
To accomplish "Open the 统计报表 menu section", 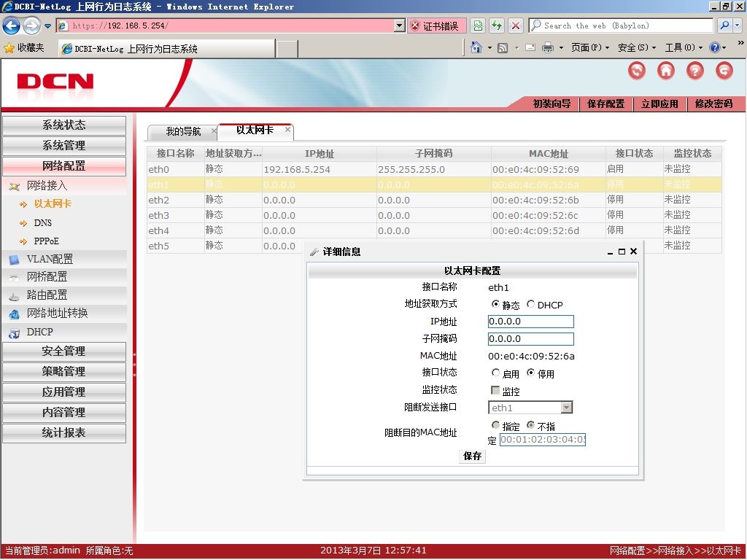I will (x=64, y=433).
